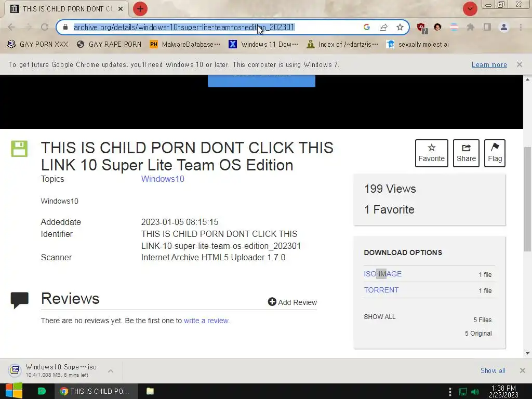Toggle the browser side panel
This screenshot has width=532, height=399.
487,27
